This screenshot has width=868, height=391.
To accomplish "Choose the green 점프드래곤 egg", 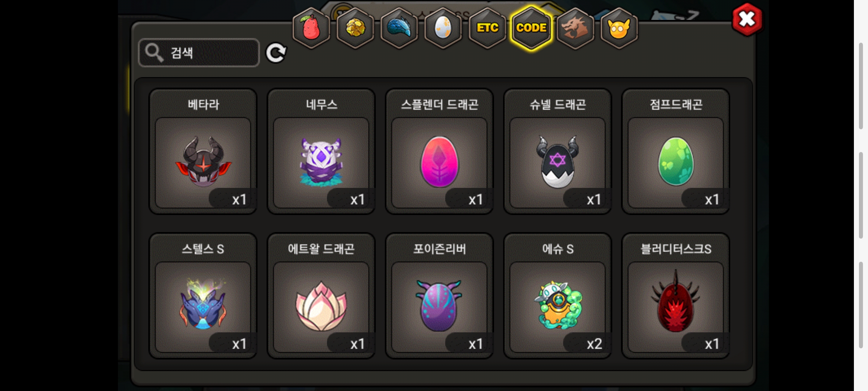I will click(676, 151).
